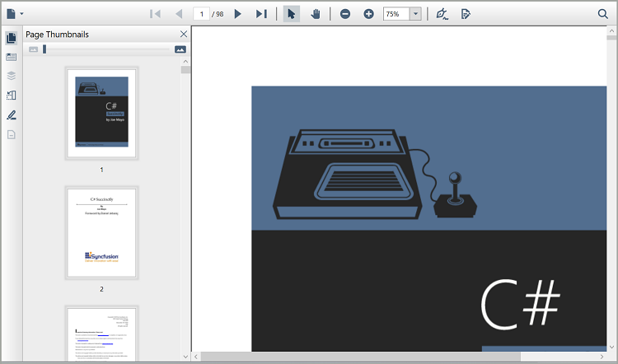This screenshot has width=618, height=364.
Task: Go to the previous page
Action: pos(178,14)
